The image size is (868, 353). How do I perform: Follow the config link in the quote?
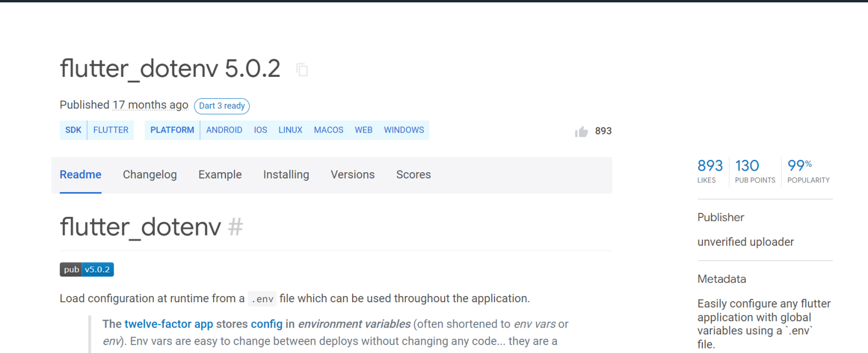click(269, 324)
